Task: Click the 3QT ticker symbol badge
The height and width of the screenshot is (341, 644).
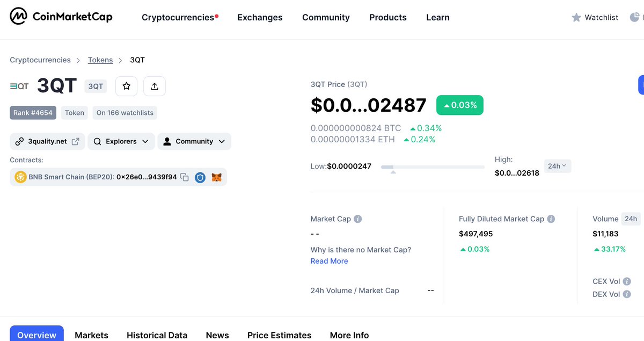Action: tap(96, 86)
